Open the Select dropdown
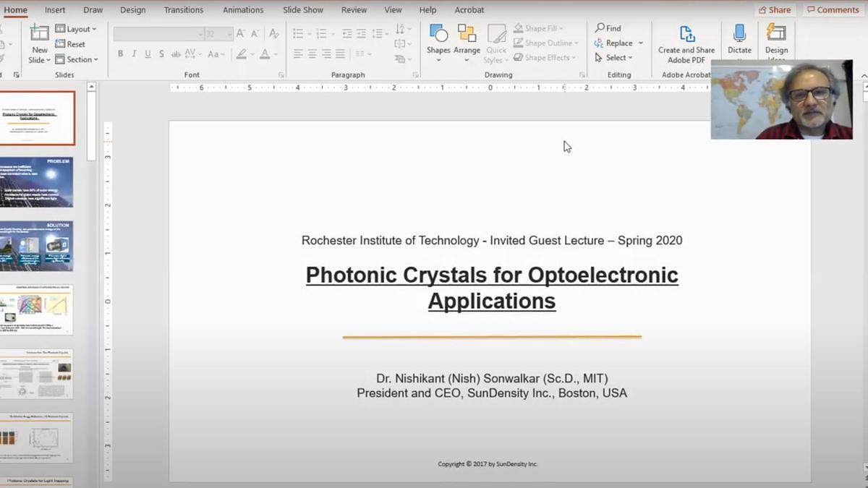868x488 pixels. coord(613,58)
